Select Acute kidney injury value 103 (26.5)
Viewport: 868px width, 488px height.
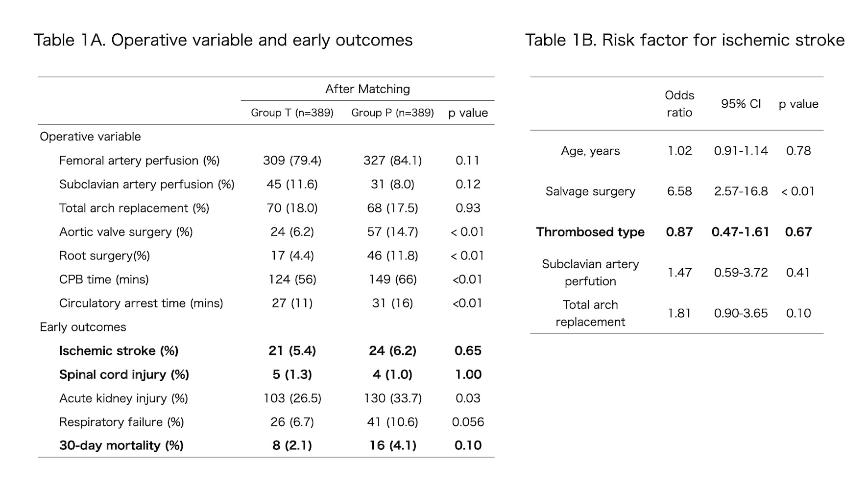292,398
